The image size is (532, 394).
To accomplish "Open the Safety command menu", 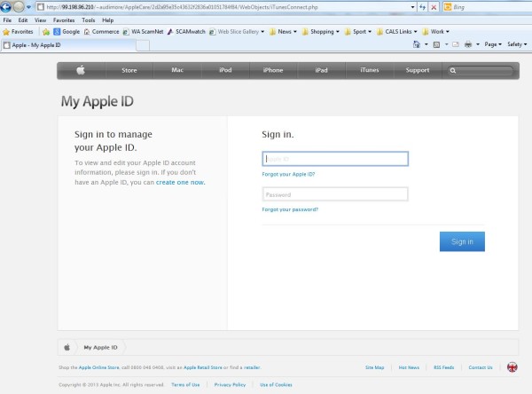I will click(517, 44).
